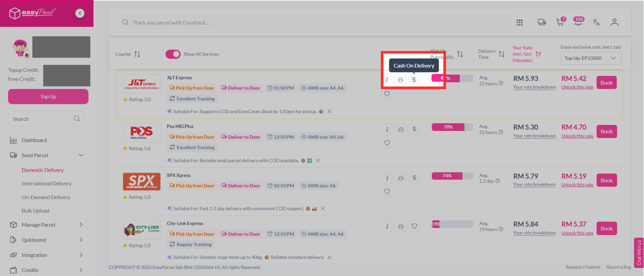
Task: Open the apps grid menu icon
Action: (519, 23)
